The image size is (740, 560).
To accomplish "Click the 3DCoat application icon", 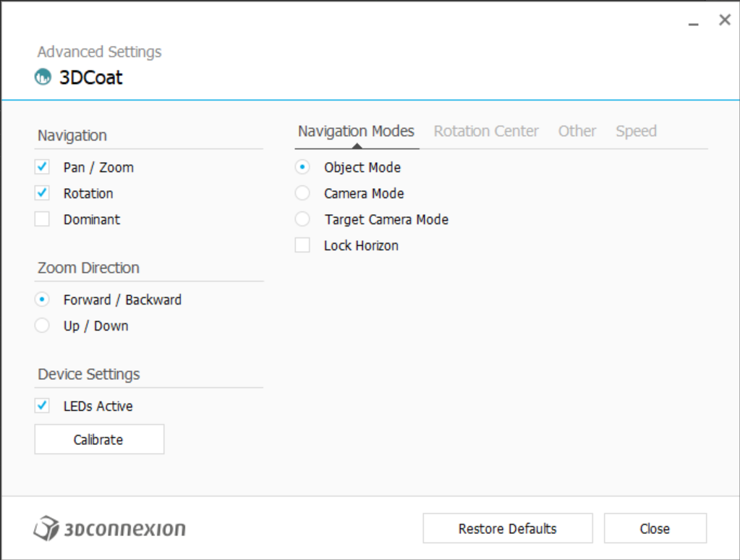I will pos(43,77).
